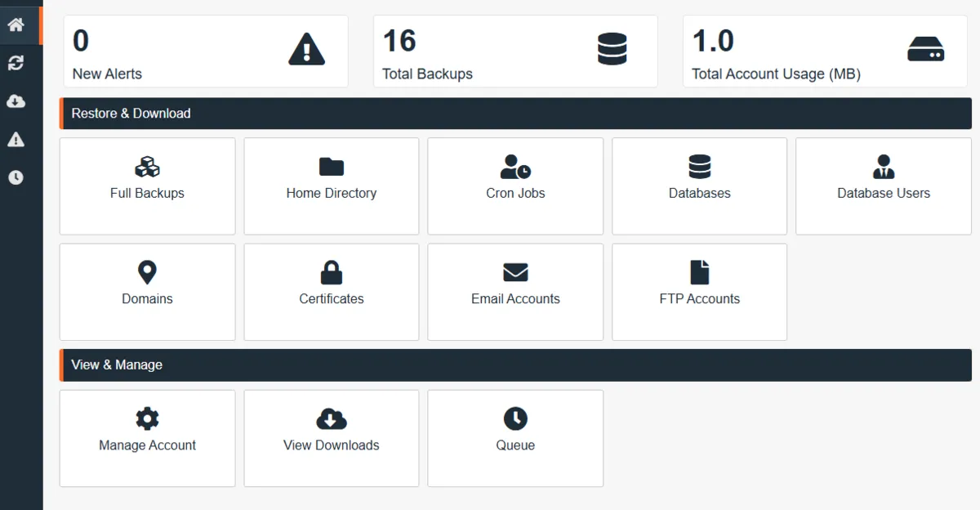
Task: Click the Full Backups boxes icon
Action: click(x=147, y=167)
